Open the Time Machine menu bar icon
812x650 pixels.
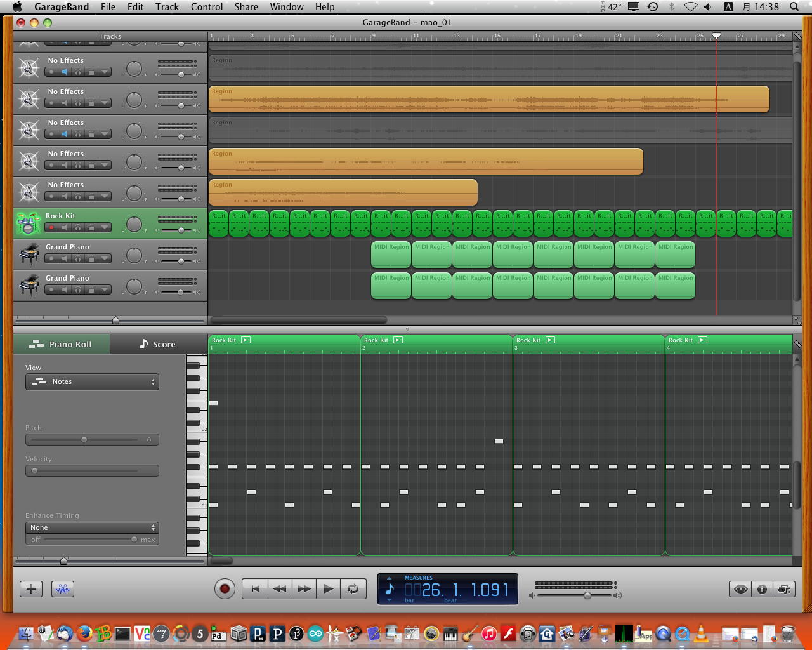[x=653, y=7]
